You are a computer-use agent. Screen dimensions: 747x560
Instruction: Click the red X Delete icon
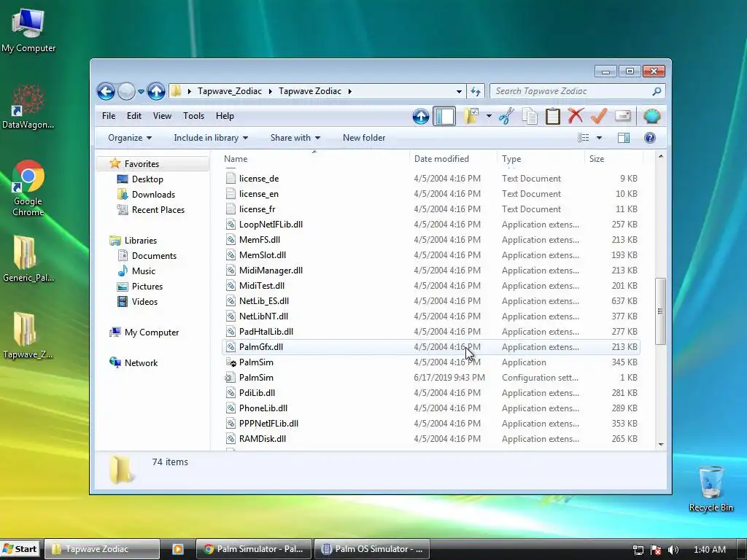[x=576, y=116]
